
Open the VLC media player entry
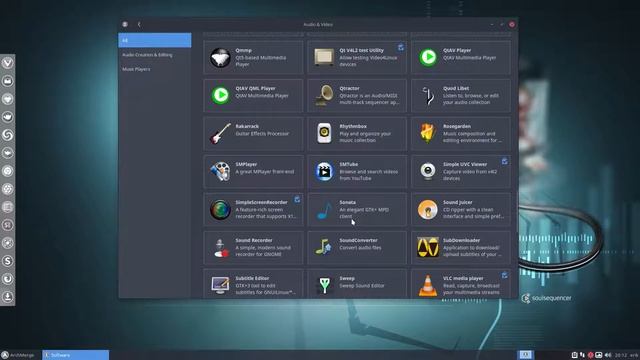click(461, 284)
